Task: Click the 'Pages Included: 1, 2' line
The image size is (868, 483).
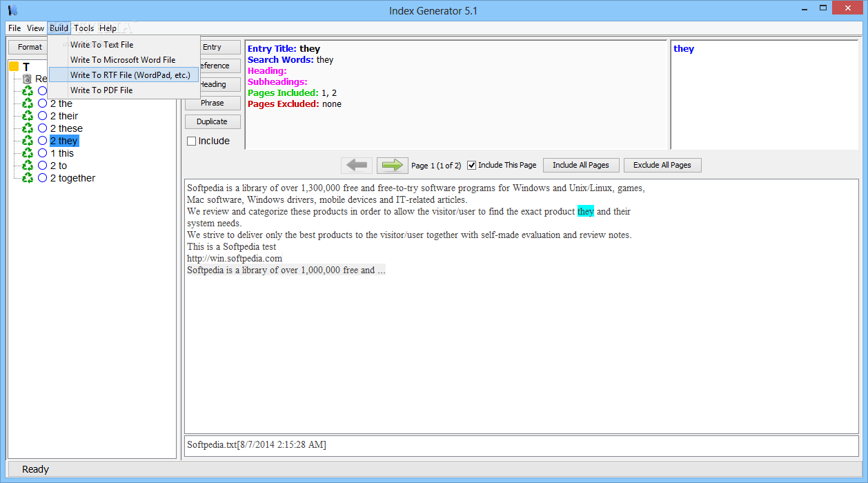Action: point(292,92)
